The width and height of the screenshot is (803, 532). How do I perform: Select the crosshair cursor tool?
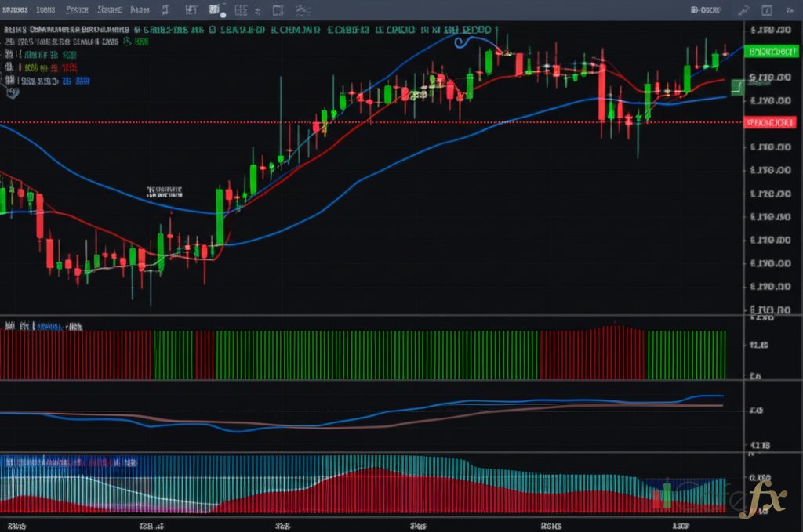pyautogui.click(x=165, y=10)
